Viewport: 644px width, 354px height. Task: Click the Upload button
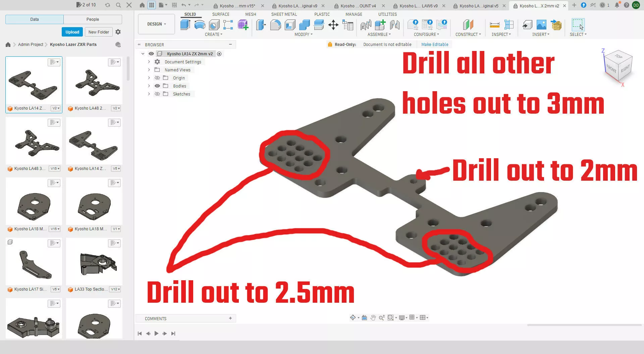pyautogui.click(x=72, y=32)
